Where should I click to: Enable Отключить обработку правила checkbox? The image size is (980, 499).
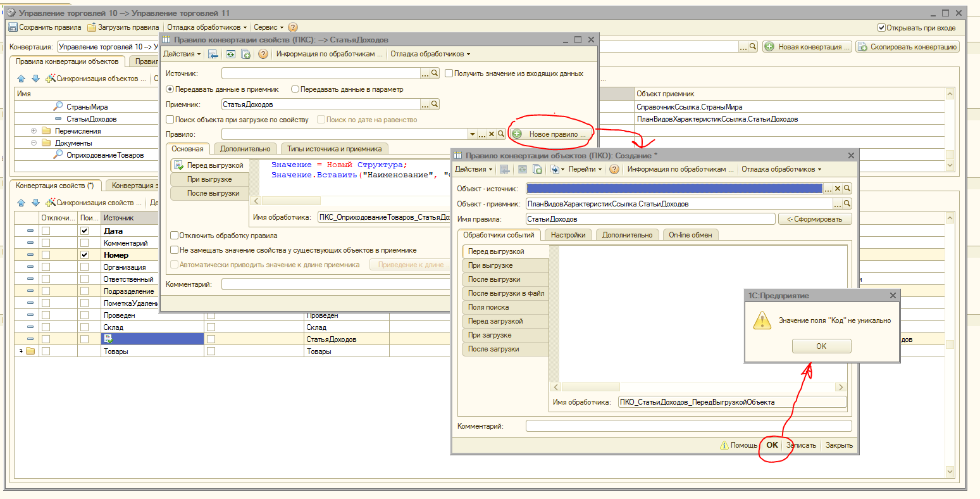[x=175, y=236]
